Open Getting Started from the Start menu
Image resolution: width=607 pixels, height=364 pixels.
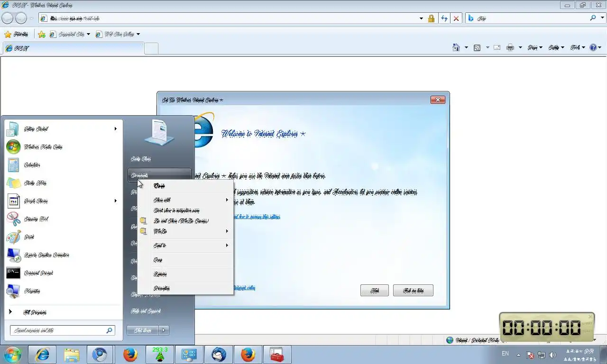(x=62, y=129)
